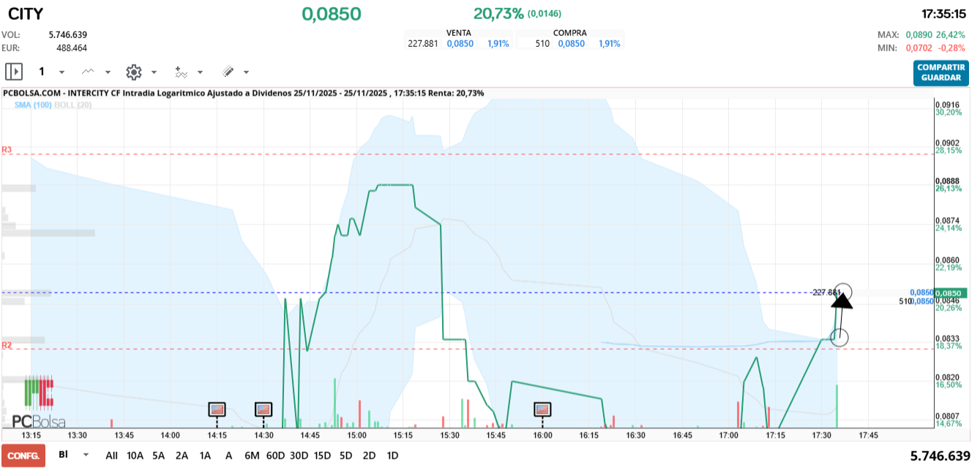
Task: Click the BI label in bottom bar
Action: click(63, 455)
